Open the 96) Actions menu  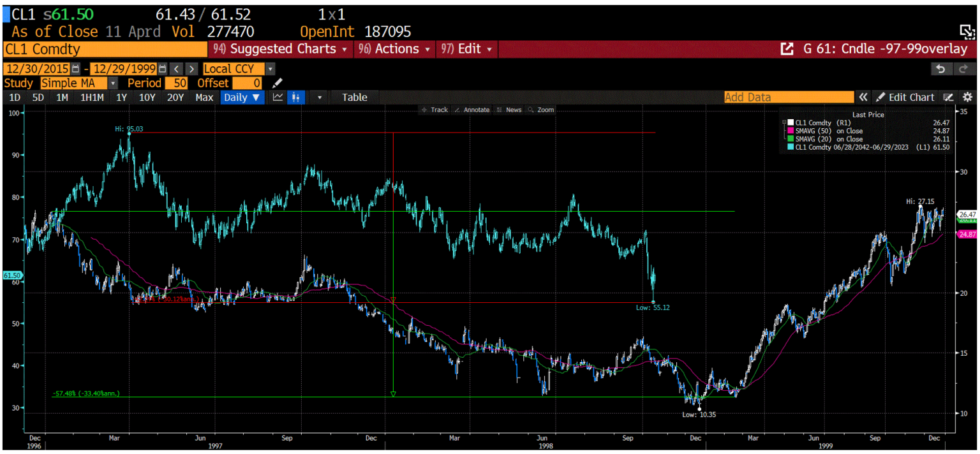pos(394,48)
